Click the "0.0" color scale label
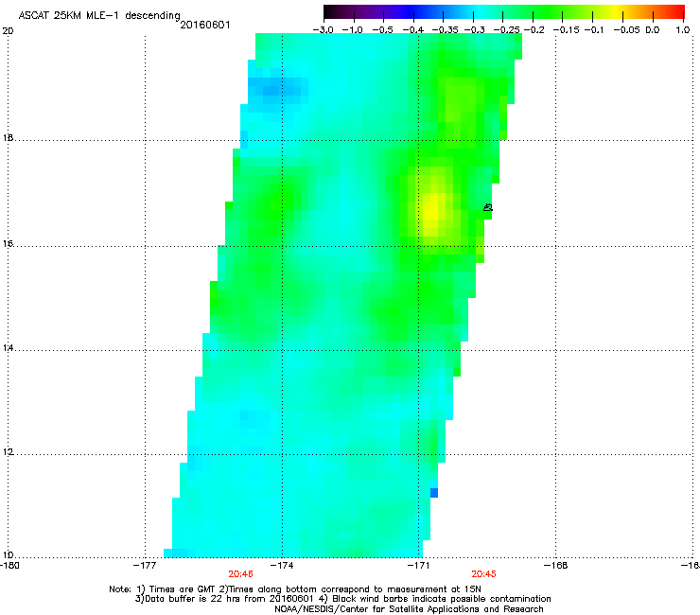This screenshot has width=700, height=615. [653, 30]
